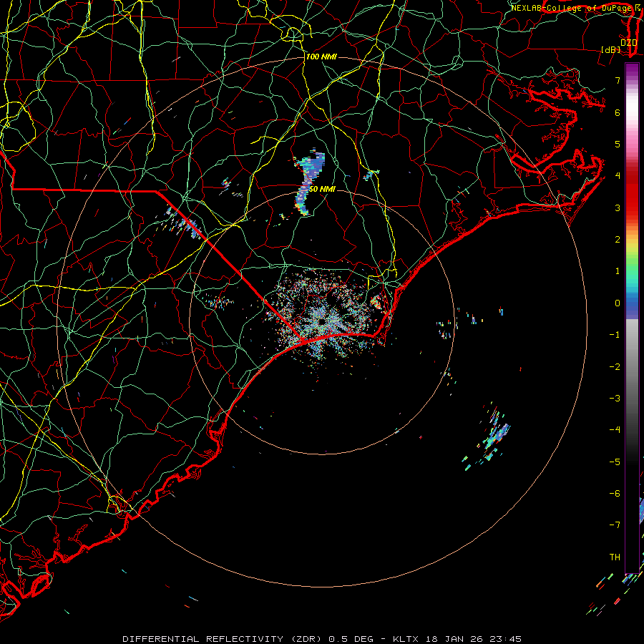
Task: Click the "[dB]" unit label
Action: click(x=611, y=49)
